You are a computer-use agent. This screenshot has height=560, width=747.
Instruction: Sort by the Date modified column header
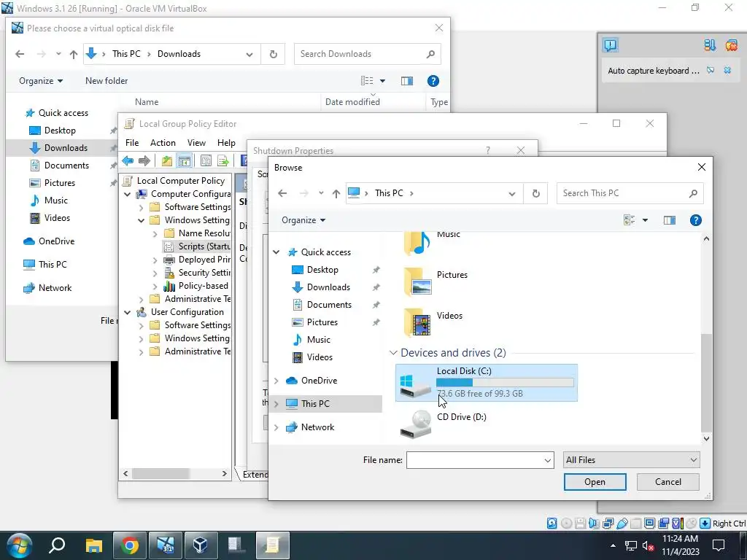tap(373, 102)
